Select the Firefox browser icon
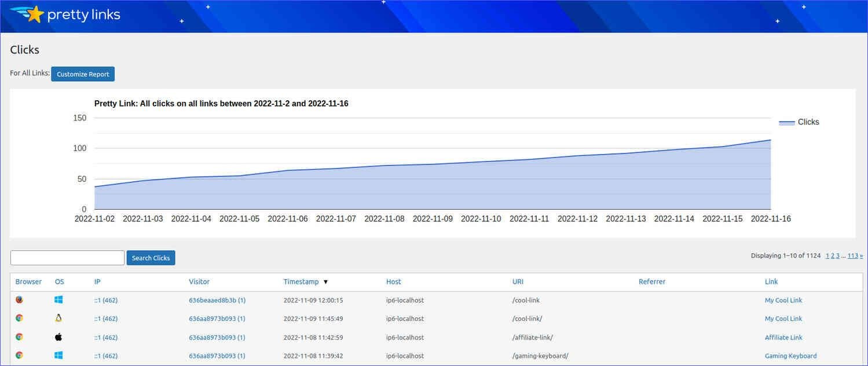 19,299
